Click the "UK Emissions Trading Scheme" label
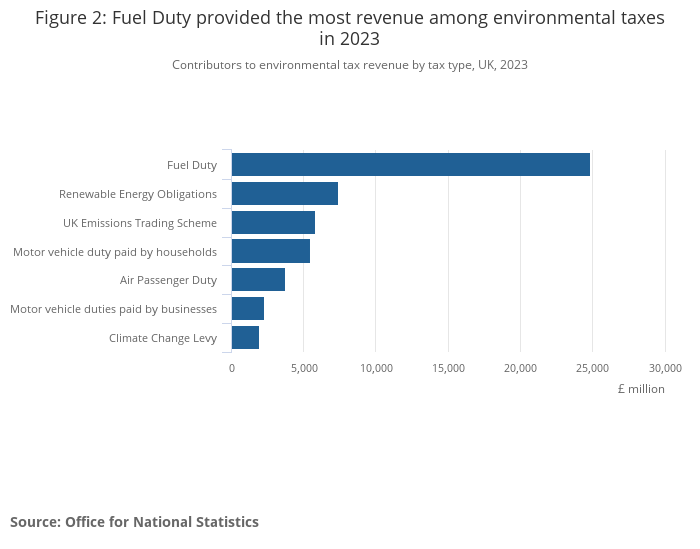 point(140,223)
